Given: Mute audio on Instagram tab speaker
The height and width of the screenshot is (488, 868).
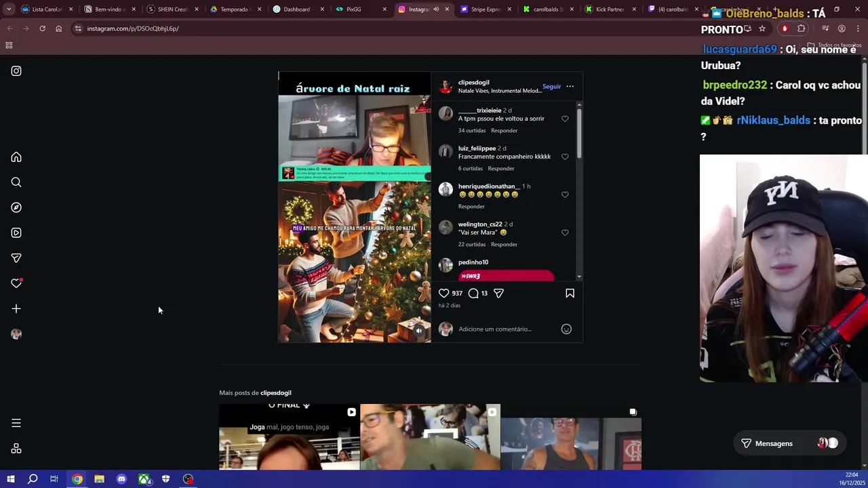Looking at the screenshot, I should pos(436,9).
